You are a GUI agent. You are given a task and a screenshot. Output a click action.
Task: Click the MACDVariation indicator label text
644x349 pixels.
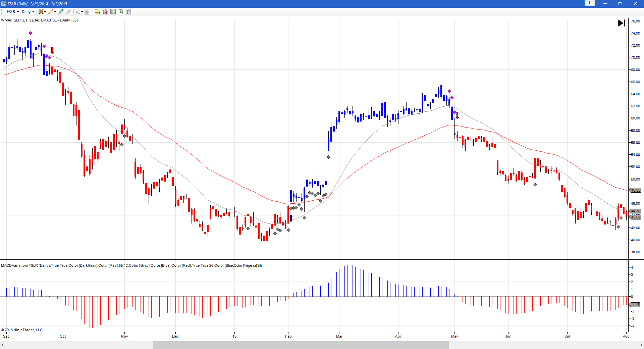[131, 265]
